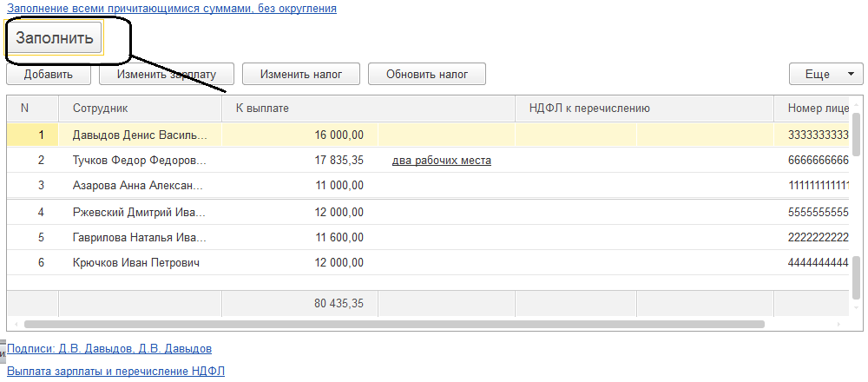Open 'два рабочих места' link
This screenshot has width=868, height=382.
tap(442, 161)
